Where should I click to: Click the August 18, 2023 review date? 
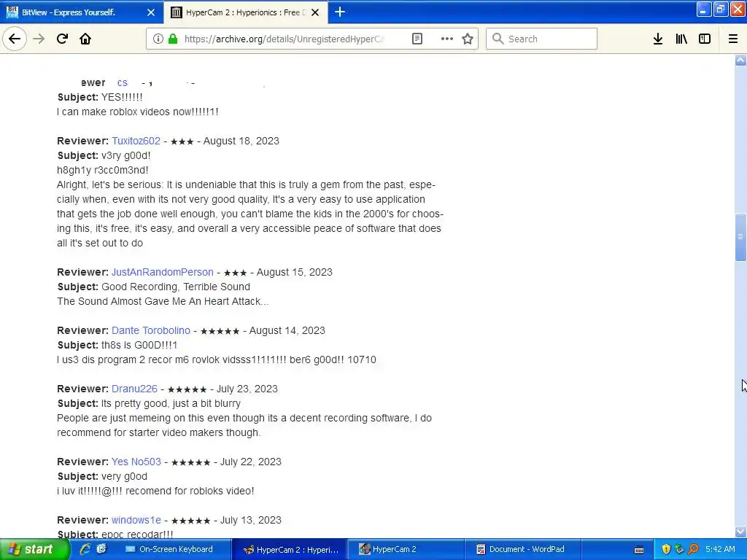click(241, 141)
